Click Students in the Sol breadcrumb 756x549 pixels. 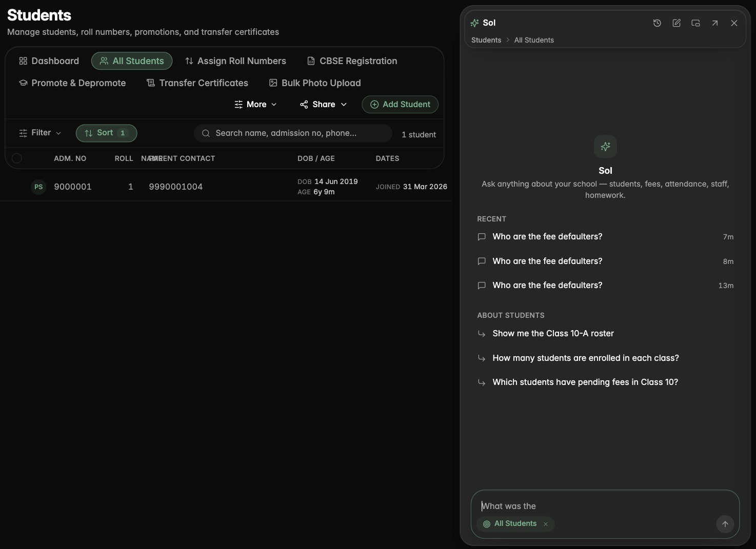coord(486,40)
